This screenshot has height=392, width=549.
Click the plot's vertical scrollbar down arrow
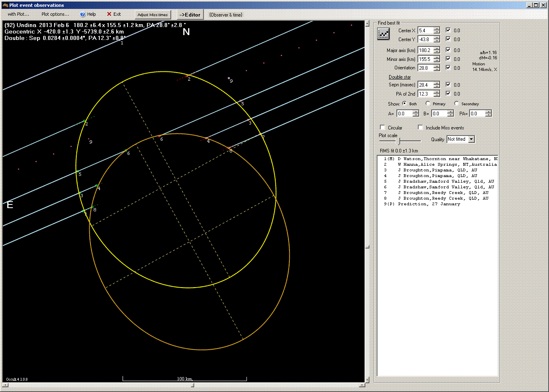pos(367,379)
